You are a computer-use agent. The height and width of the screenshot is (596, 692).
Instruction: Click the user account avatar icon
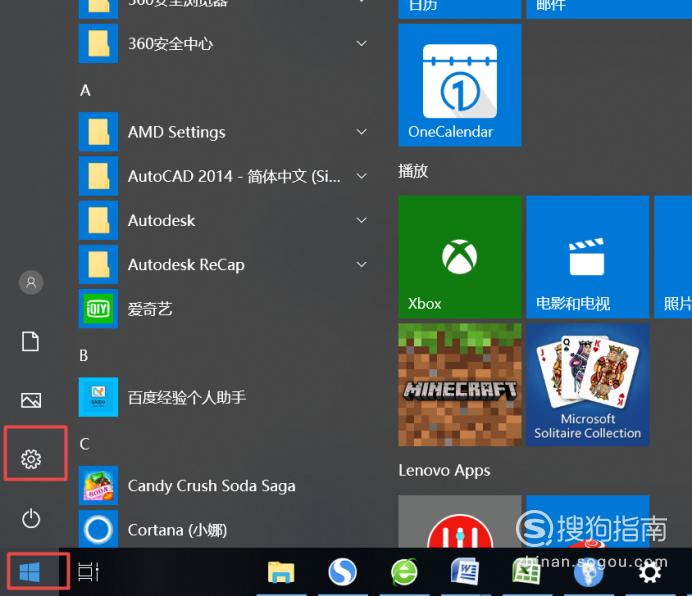31,282
